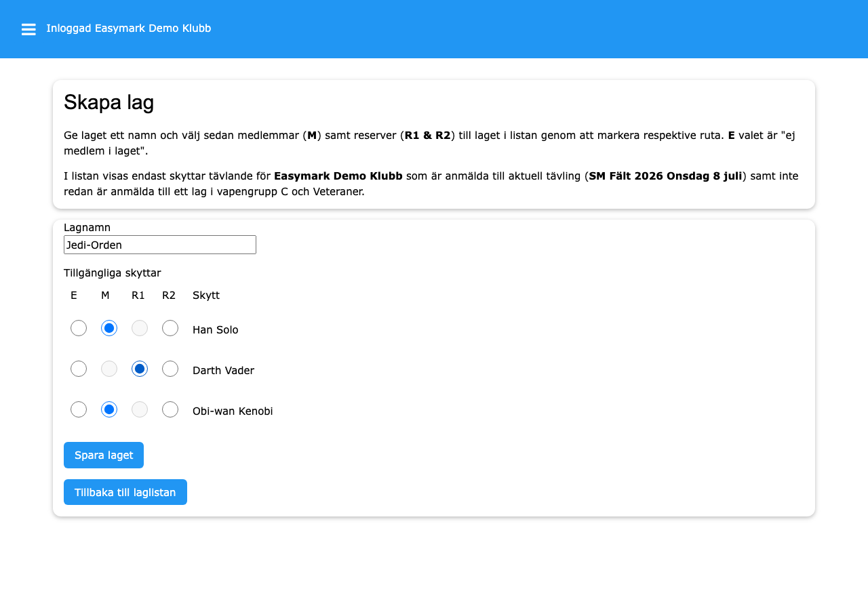Choose R2 reserve for Han Solo
Viewport: 868px width, 610px height.
pyautogui.click(x=170, y=328)
